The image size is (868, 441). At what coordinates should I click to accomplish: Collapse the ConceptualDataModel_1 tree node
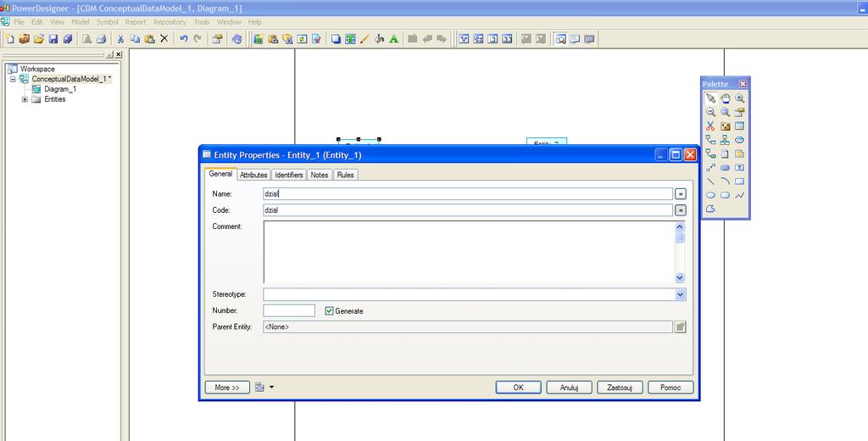click(x=14, y=79)
